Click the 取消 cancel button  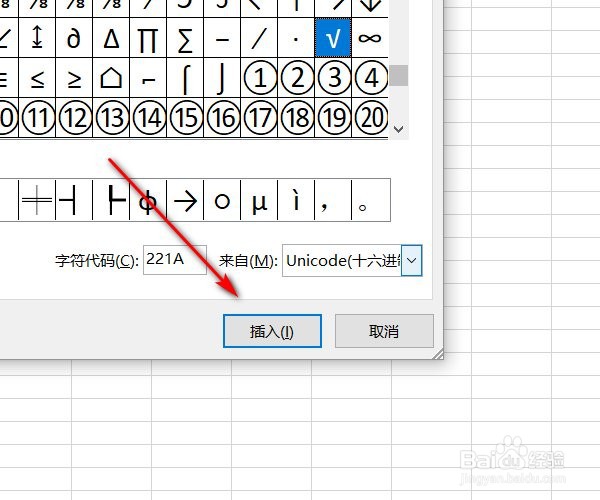[x=384, y=331]
